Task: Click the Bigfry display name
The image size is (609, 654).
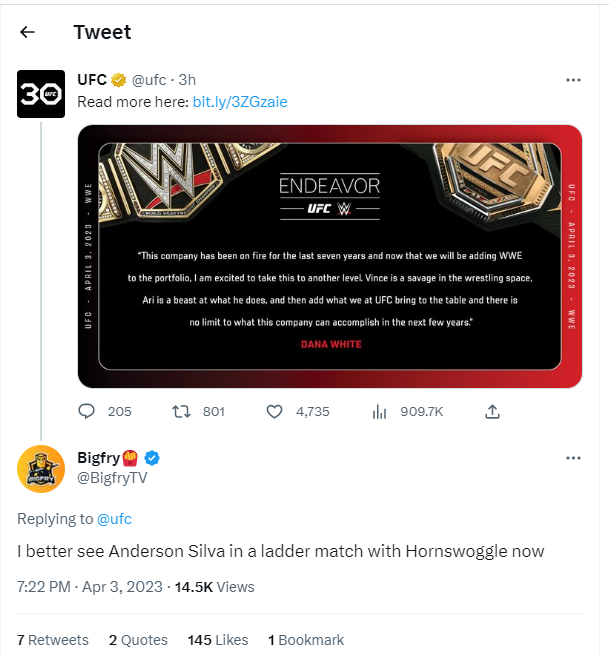Action: pyautogui.click(x=99, y=458)
